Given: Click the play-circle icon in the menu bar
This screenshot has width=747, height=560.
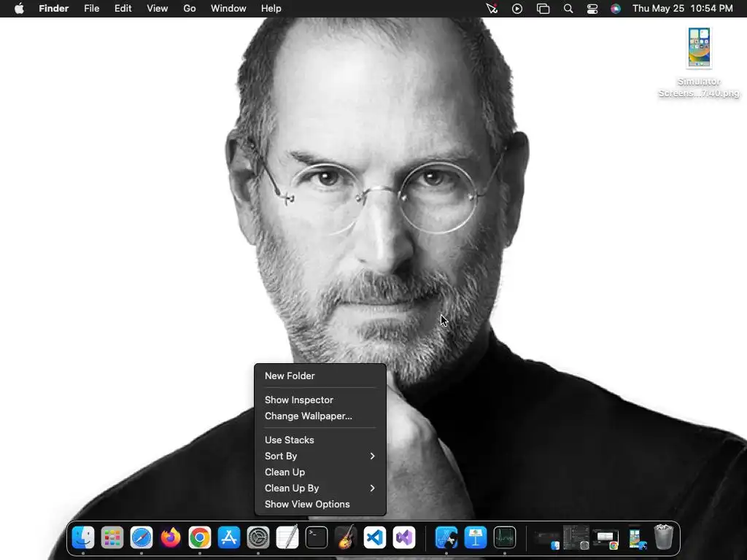Looking at the screenshot, I should [517, 9].
